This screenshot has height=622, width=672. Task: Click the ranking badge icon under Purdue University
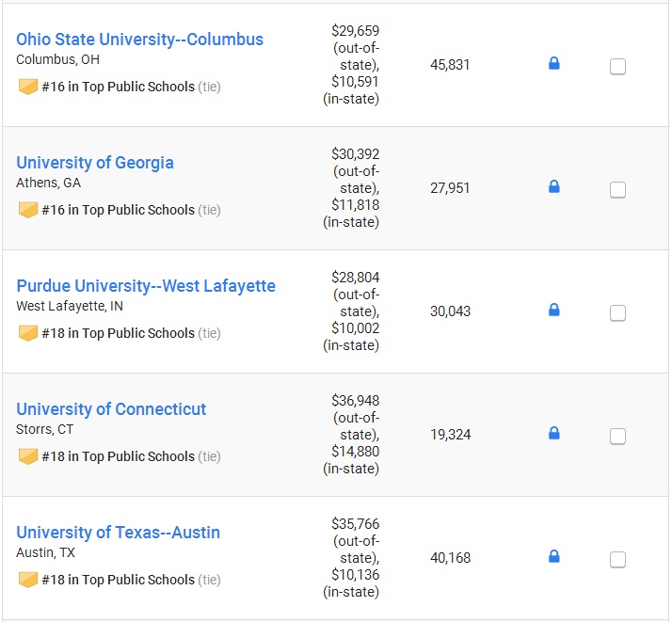click(28, 333)
